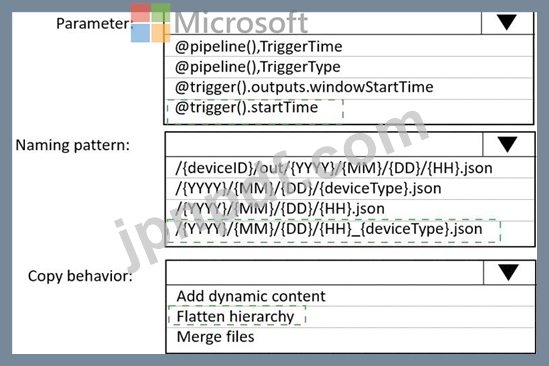The image size is (549, 366).
Task: Select Merge files copy behavior
Action: click(x=350, y=338)
